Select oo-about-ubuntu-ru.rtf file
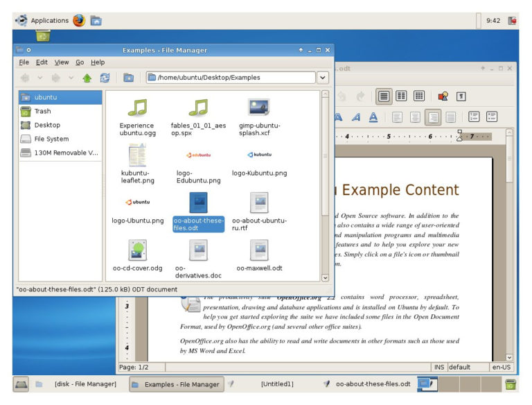 259,212
